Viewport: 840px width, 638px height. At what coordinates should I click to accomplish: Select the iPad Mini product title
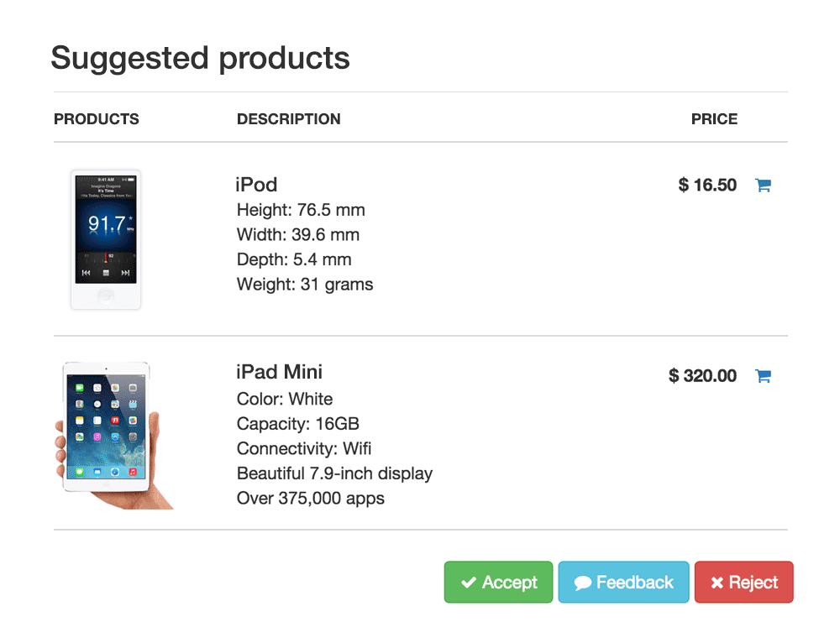279,372
